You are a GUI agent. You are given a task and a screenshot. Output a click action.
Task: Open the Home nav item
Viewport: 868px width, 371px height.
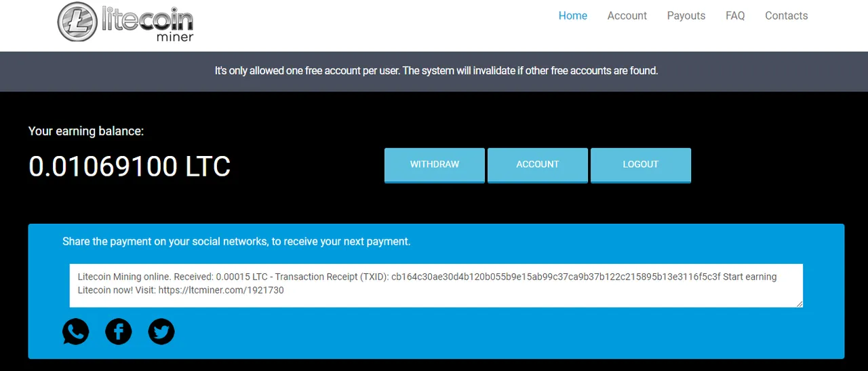[573, 16]
